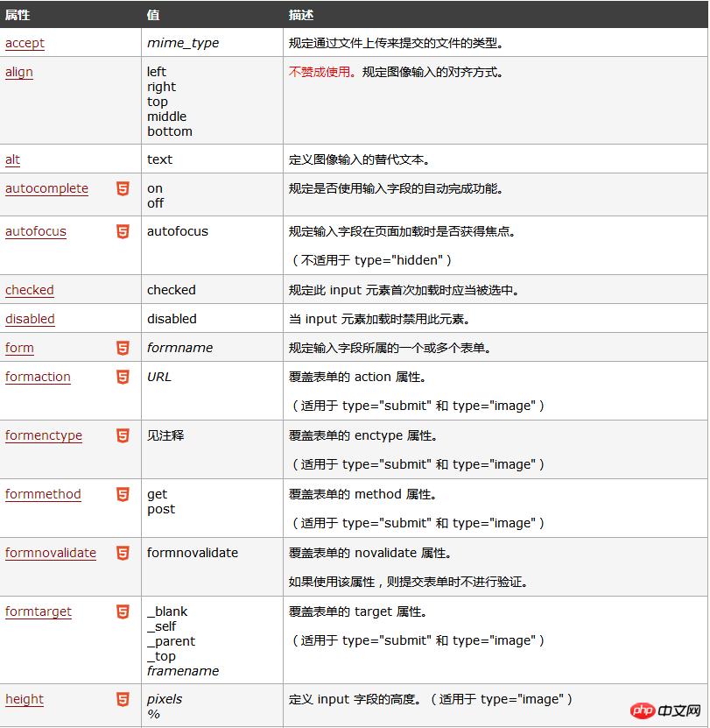
Task: Follow the formtarget attribute link
Action: pyautogui.click(x=39, y=611)
